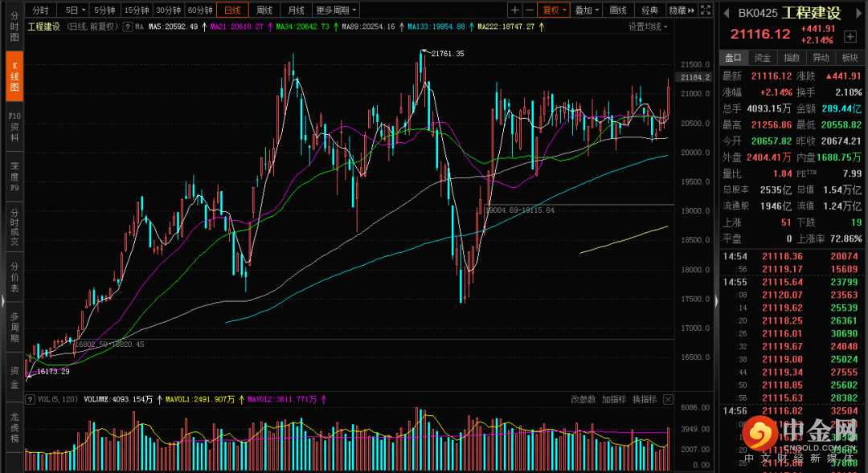The image size is (868, 473).
Task: Click 加指标 to add indicator
Action: [614, 399]
